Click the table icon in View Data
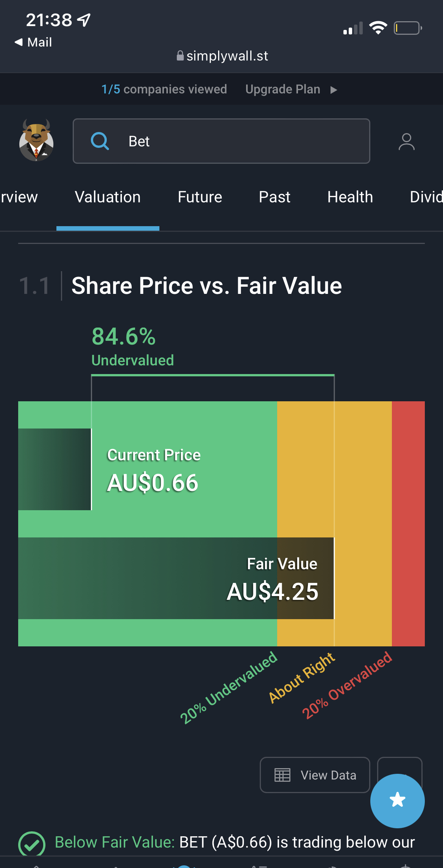443x868 pixels. tap(282, 775)
